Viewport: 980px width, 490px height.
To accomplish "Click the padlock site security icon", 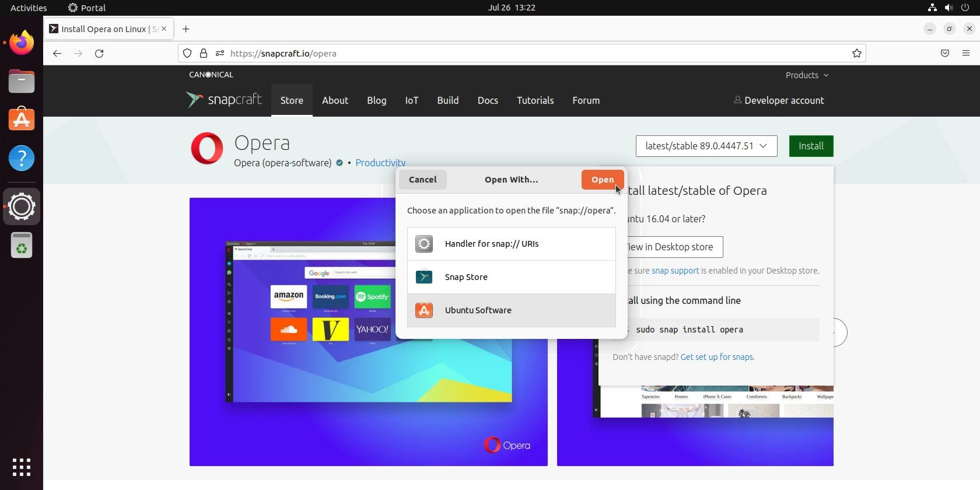I will [204, 53].
